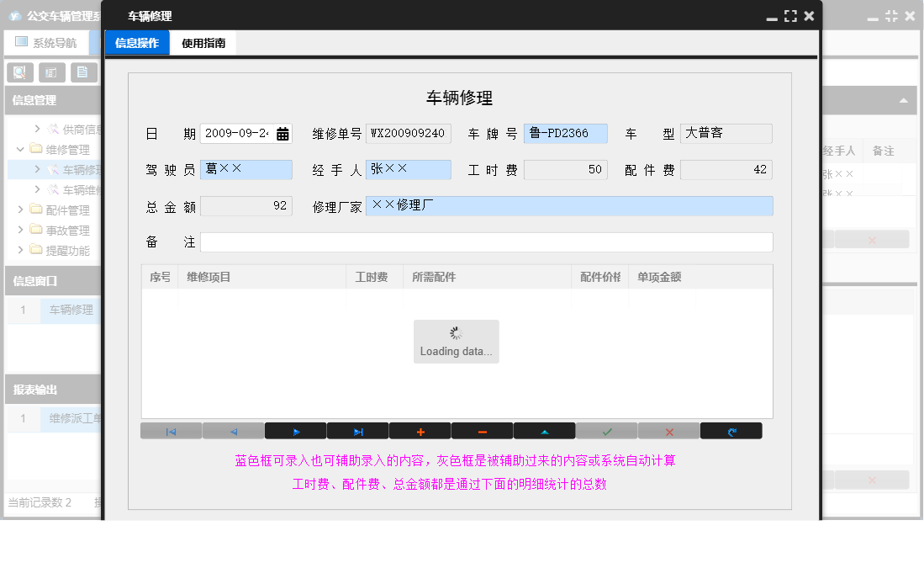Jump to the last record using the navigation icon
Image resolution: width=924 pixels, height=568 pixels.
pos(357,430)
